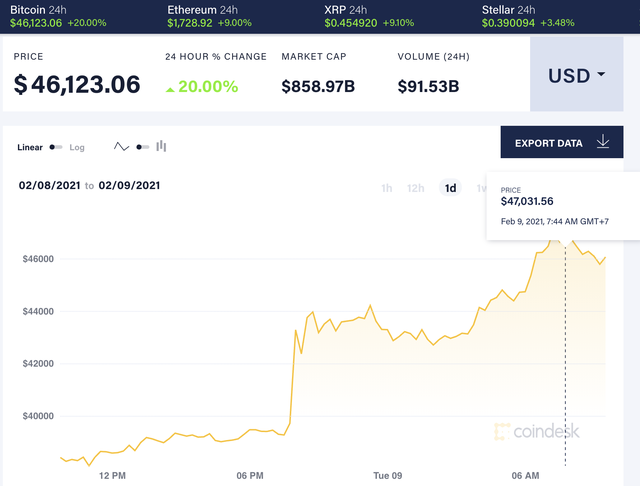Click tooltip timestamp Feb 9, 2021, 7:44 AM
Viewport: 640px width, 486px height.
[x=555, y=222]
